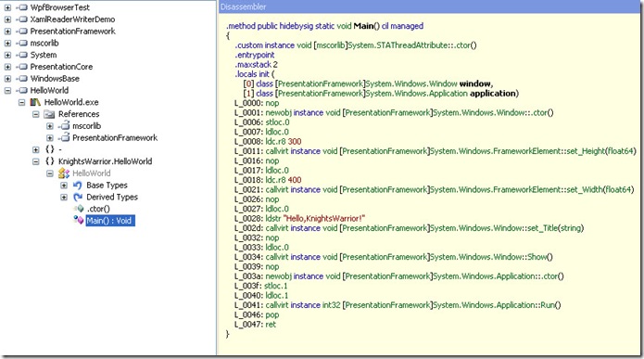Select the XamlReaderWriterDemo assembly
The image size is (644, 359).
72,19
